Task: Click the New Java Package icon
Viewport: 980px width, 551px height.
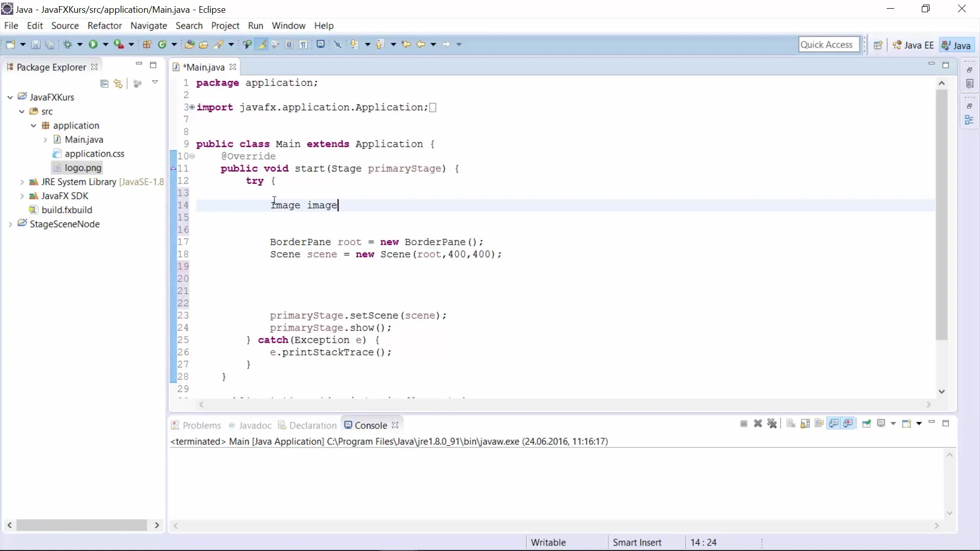Action: 147,45
